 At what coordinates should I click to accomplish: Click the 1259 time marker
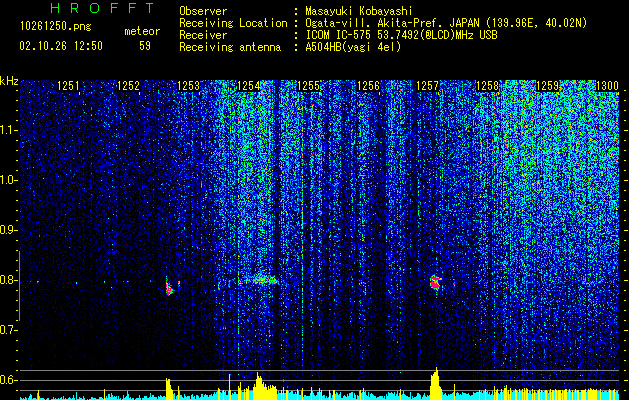coord(548,85)
